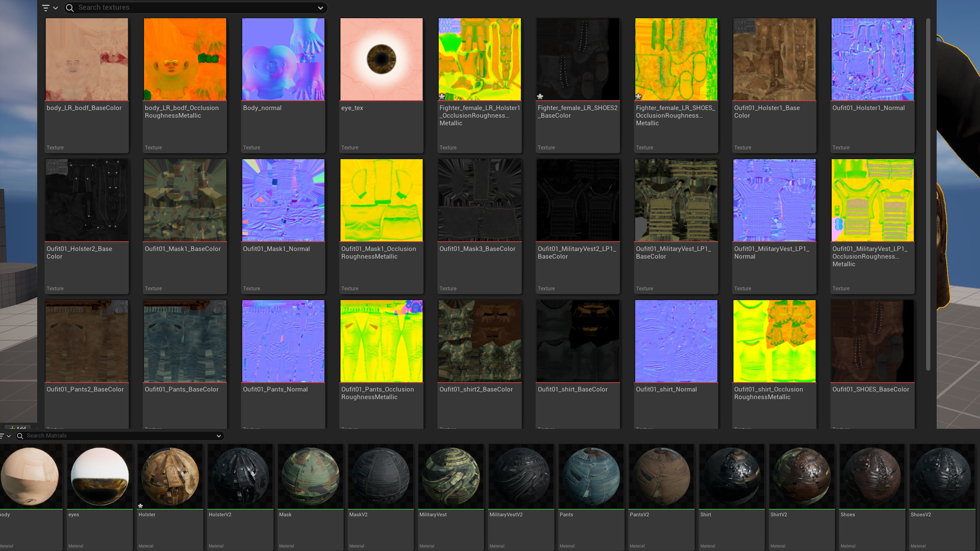Expand the chevron next to textures filter

56,7
